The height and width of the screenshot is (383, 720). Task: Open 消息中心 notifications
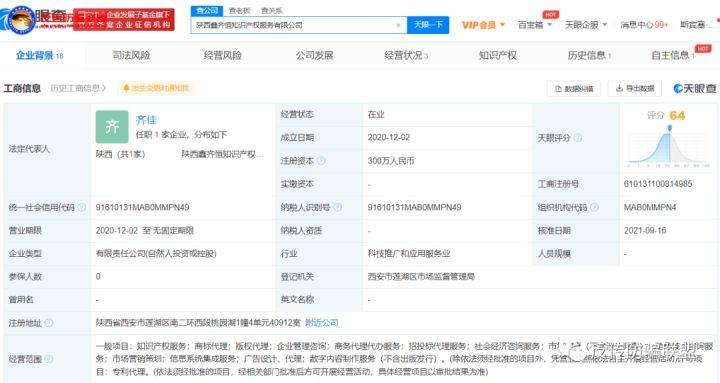pos(644,25)
